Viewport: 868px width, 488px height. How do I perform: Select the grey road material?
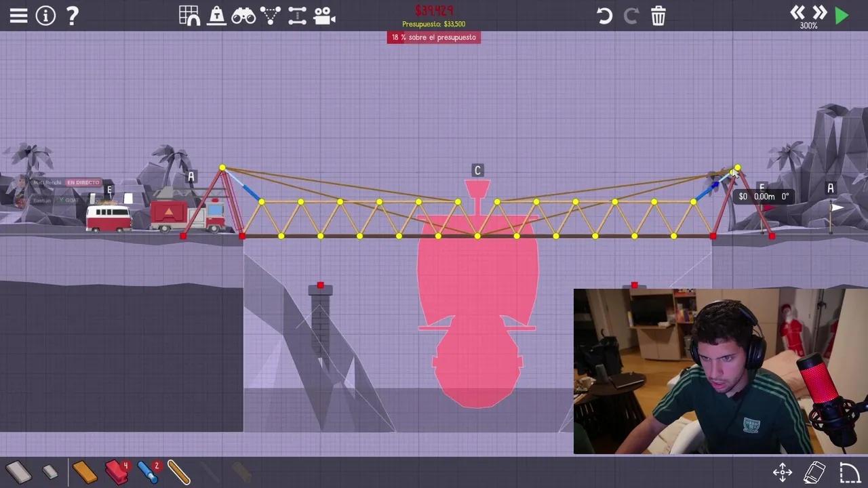(x=18, y=472)
